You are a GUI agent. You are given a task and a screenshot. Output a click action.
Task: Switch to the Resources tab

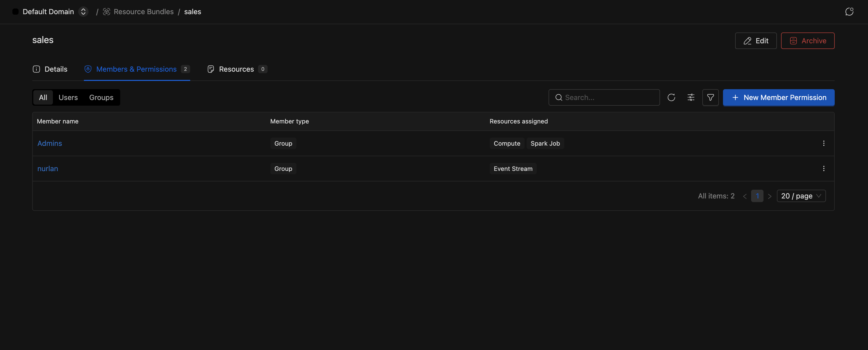point(237,69)
